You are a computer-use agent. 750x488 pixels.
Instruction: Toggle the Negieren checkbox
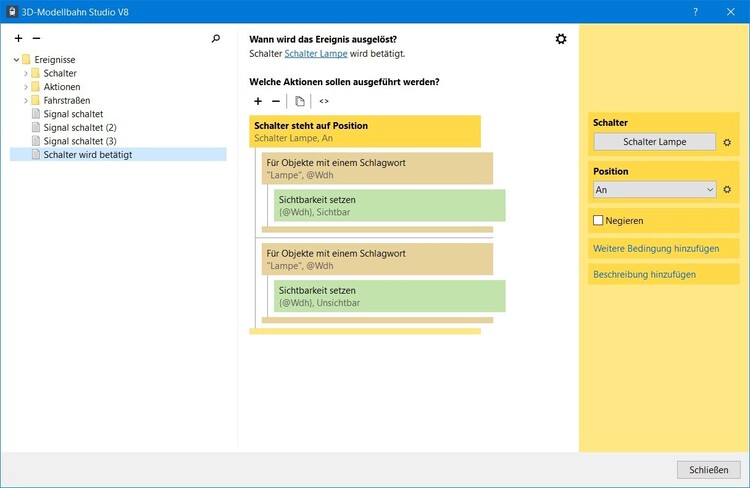599,220
